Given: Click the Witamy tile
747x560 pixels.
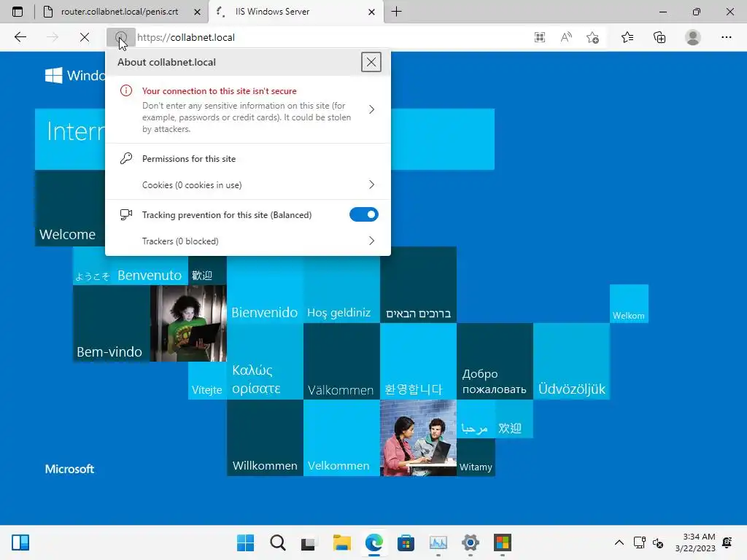Looking at the screenshot, I should [476, 457].
